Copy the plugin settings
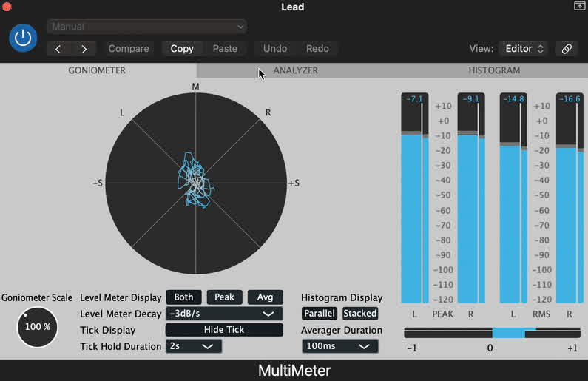Viewport: 588px width, 381px height. pos(182,49)
